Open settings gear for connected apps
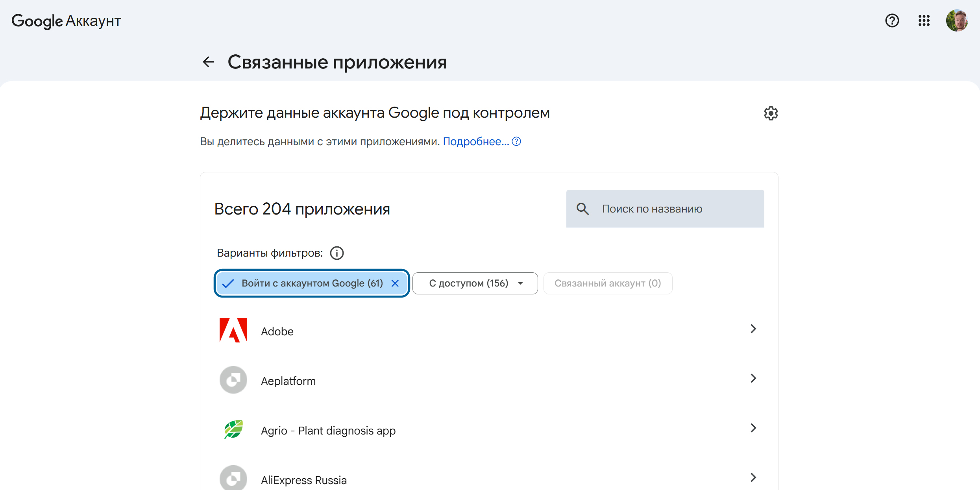This screenshot has height=490, width=980. [x=771, y=113]
